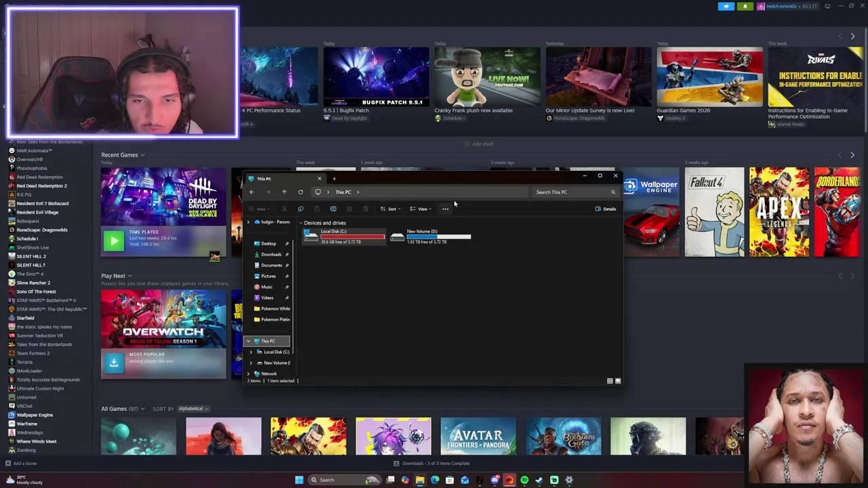Select the New Volume (D:) drive
The width and height of the screenshot is (868, 488).
(431, 237)
